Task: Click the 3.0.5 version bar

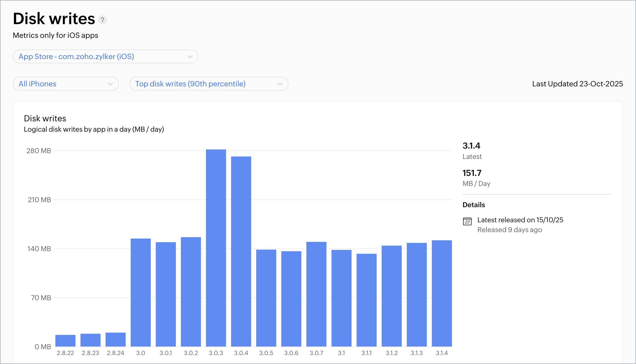Action: tap(266, 298)
